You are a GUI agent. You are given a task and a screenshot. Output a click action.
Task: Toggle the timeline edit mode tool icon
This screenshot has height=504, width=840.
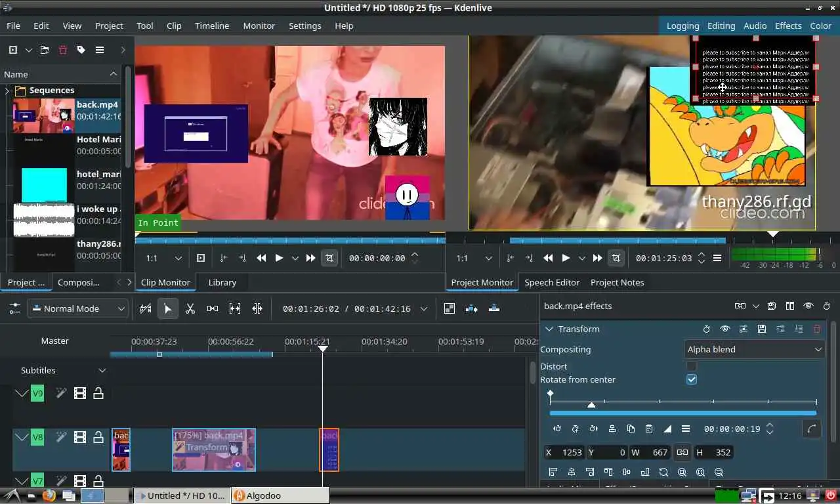click(x=146, y=308)
